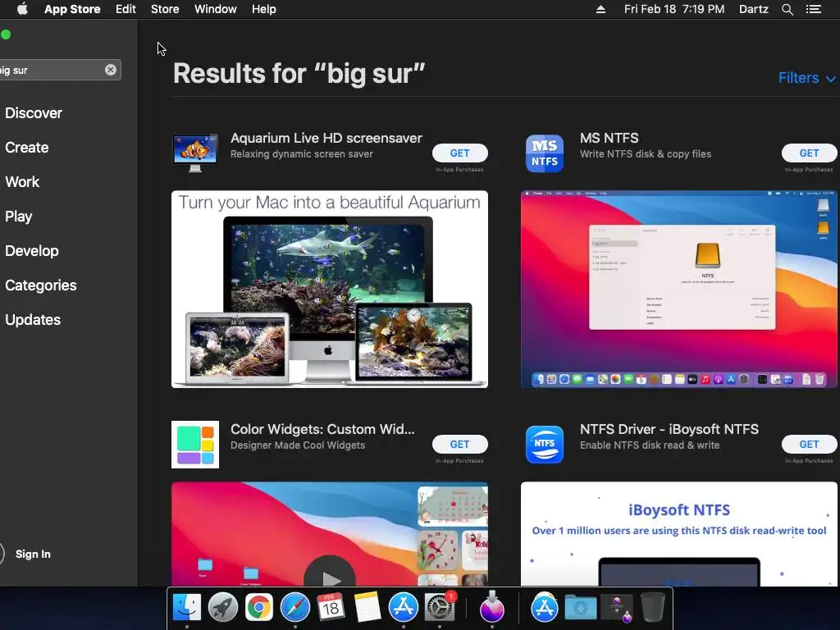The width and height of the screenshot is (840, 630).
Task: Open Launchpad rocket from the Dock
Action: pos(223,608)
